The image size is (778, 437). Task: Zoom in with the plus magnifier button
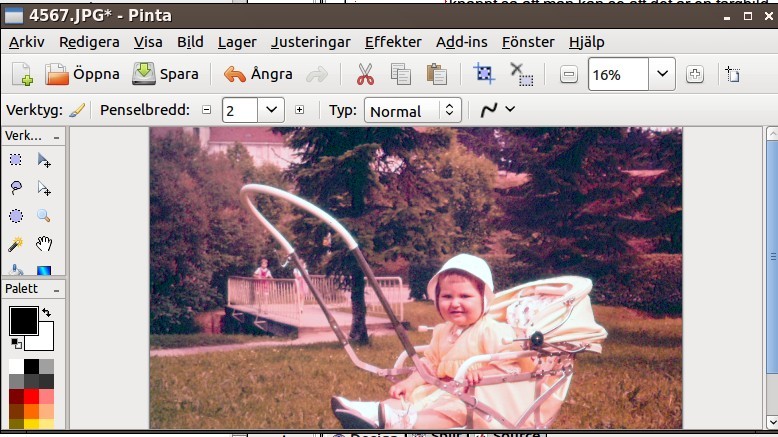[x=695, y=74]
